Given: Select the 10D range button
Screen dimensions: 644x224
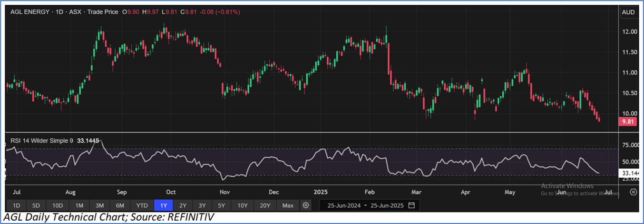Looking at the screenshot, I should coord(58,205).
